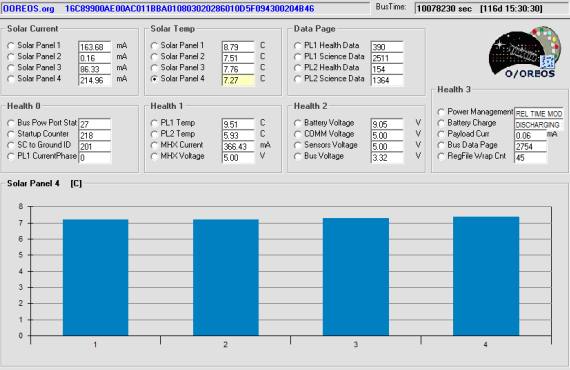Click Power Management field REL TIME MOD
This screenshot has width=570, height=370.
click(x=539, y=113)
